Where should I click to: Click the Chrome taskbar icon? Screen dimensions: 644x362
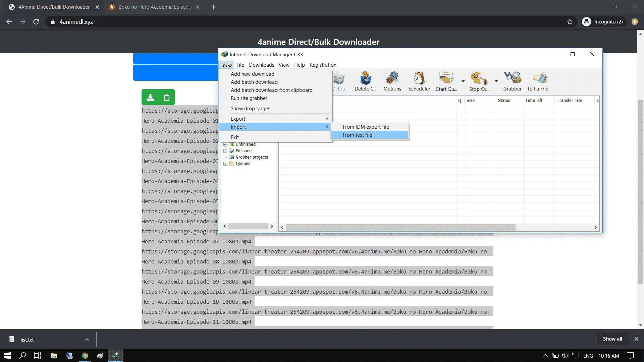click(85, 356)
